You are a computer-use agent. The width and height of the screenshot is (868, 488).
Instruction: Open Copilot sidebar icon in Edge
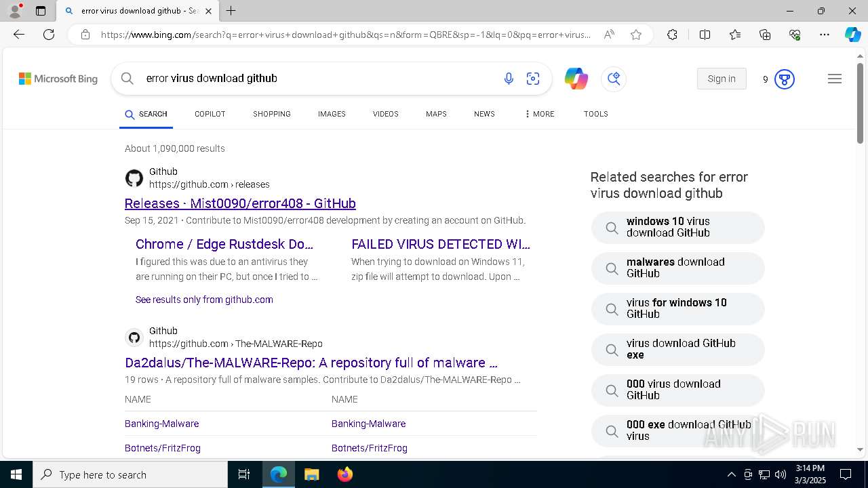852,35
